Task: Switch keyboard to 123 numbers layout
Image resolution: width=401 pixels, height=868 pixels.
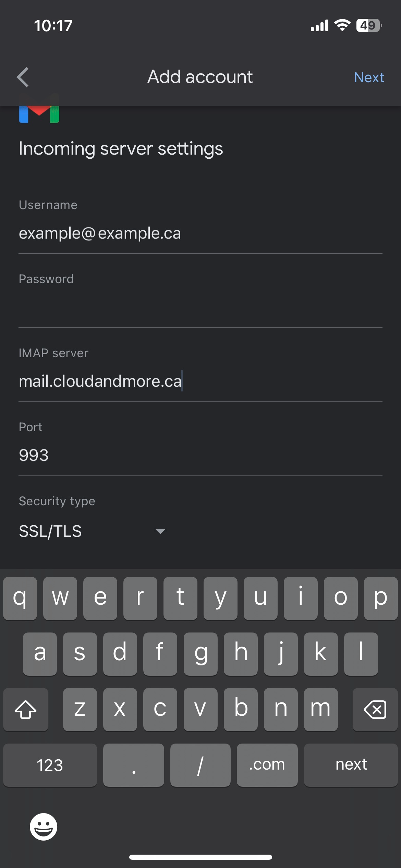Action: tap(50, 765)
